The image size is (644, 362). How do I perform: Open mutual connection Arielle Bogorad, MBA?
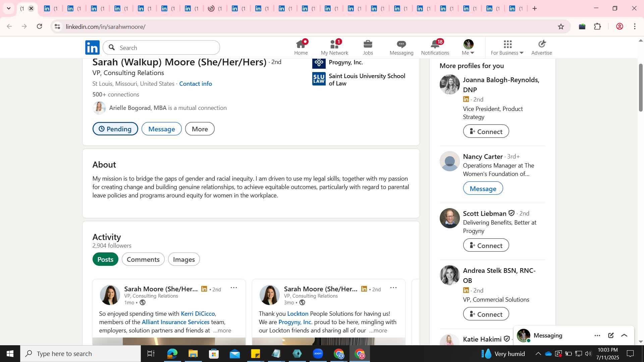click(x=138, y=108)
